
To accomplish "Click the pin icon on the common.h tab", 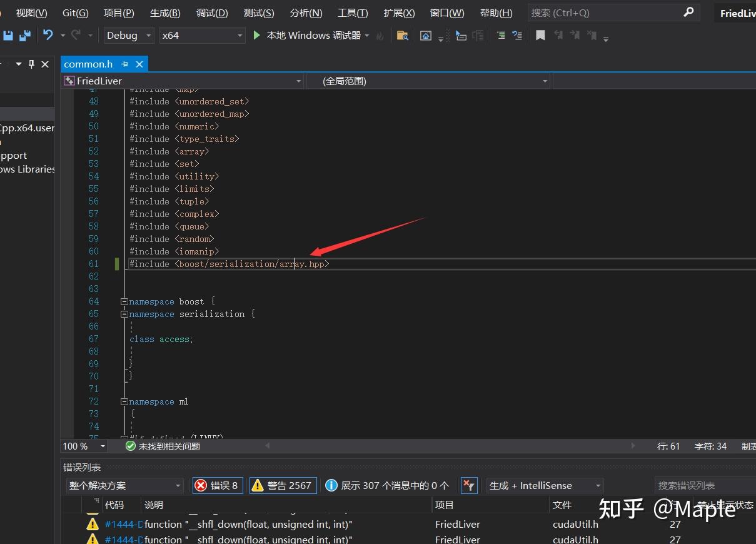I will (124, 64).
